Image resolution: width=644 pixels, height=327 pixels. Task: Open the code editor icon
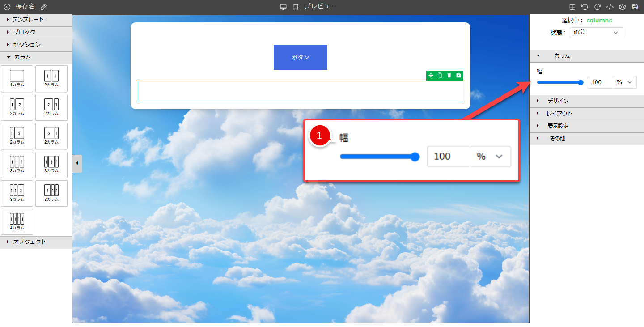tap(610, 7)
